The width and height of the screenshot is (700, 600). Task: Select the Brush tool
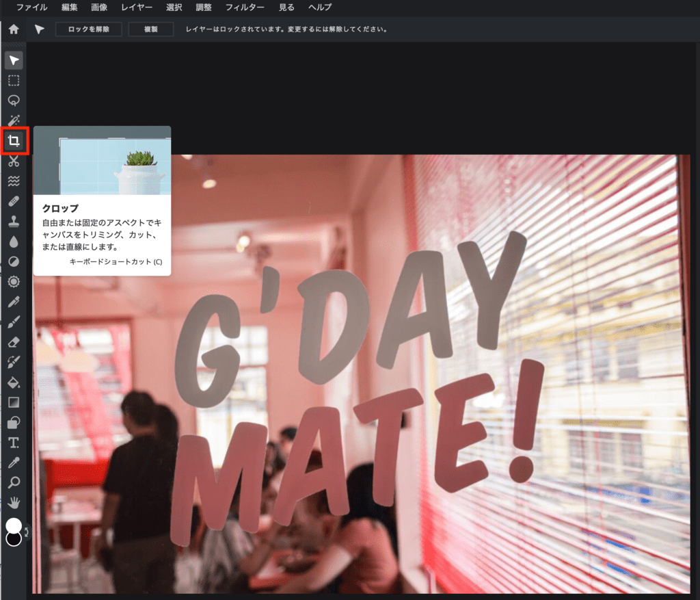pyautogui.click(x=12, y=322)
